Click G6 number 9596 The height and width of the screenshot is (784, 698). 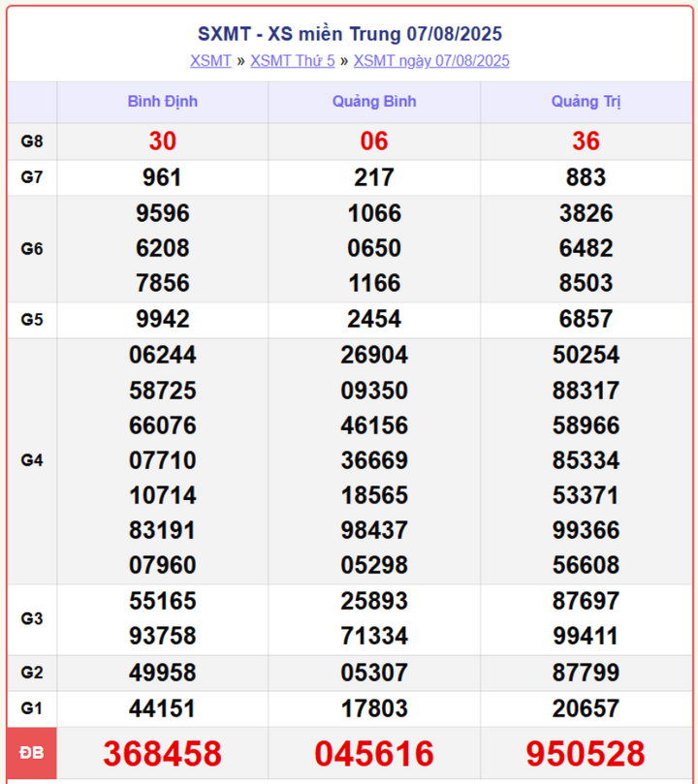tap(163, 213)
